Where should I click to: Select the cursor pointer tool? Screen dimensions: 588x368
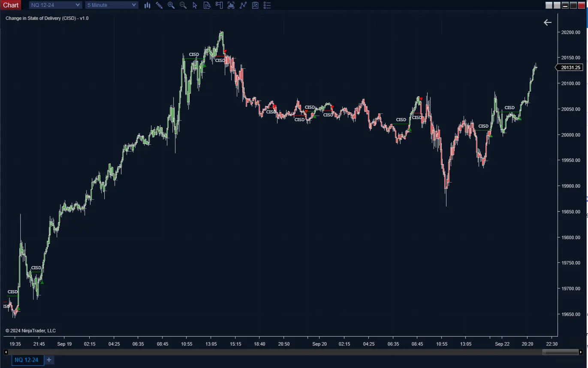pos(195,5)
